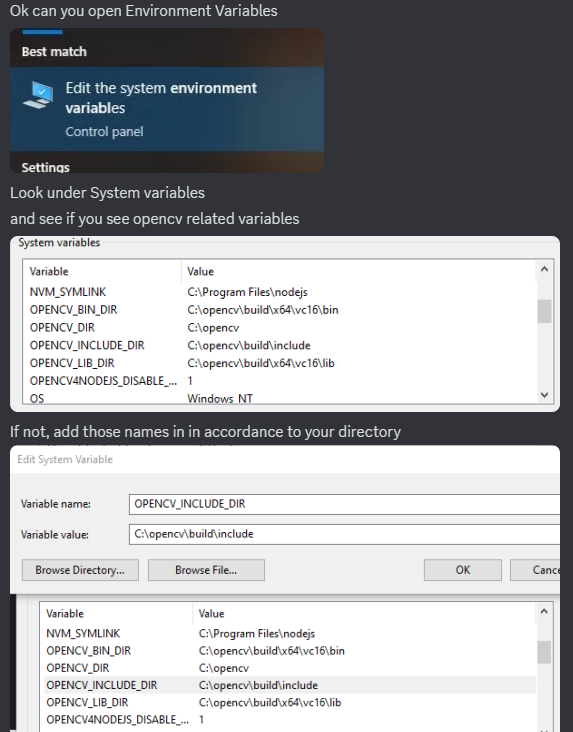Screen dimensions: 573x732
Task: Open Edit the system environment variables result
Action: coord(167,109)
